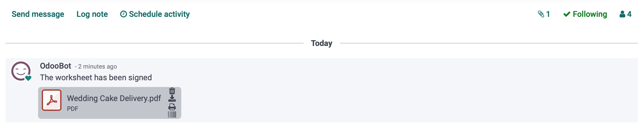Click the paperclip attachments icon

click(x=541, y=14)
